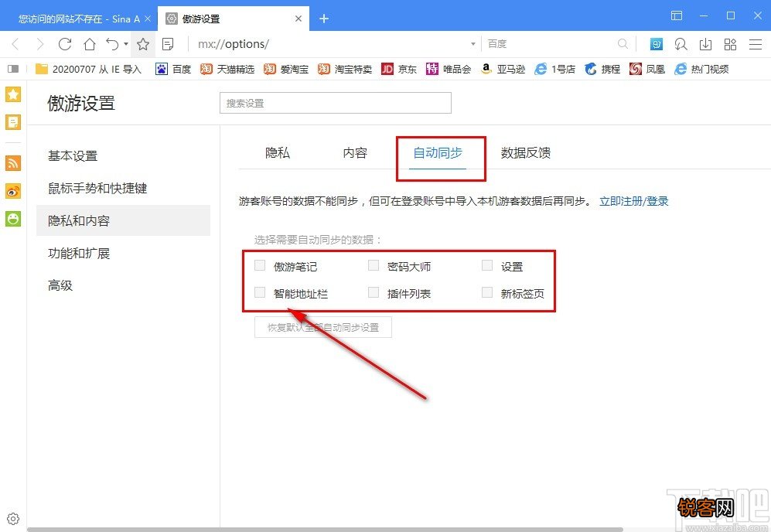Select 功能和扩展 in settings menu

pyautogui.click(x=123, y=253)
